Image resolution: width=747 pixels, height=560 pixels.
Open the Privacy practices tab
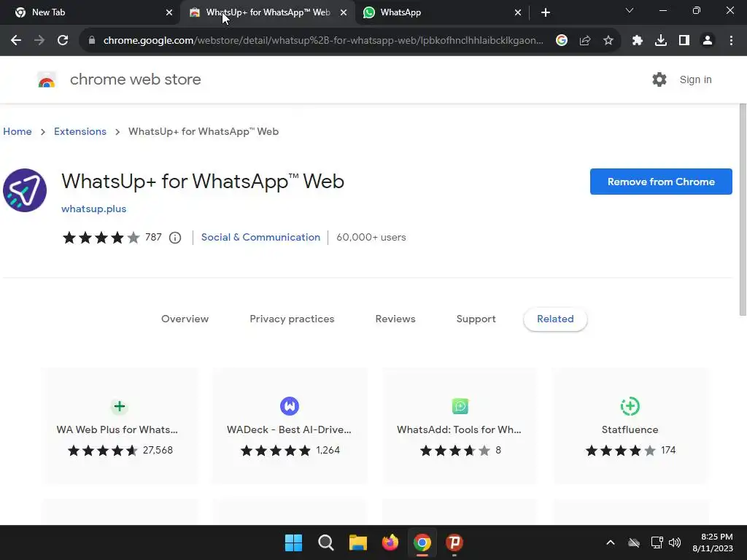(x=292, y=319)
